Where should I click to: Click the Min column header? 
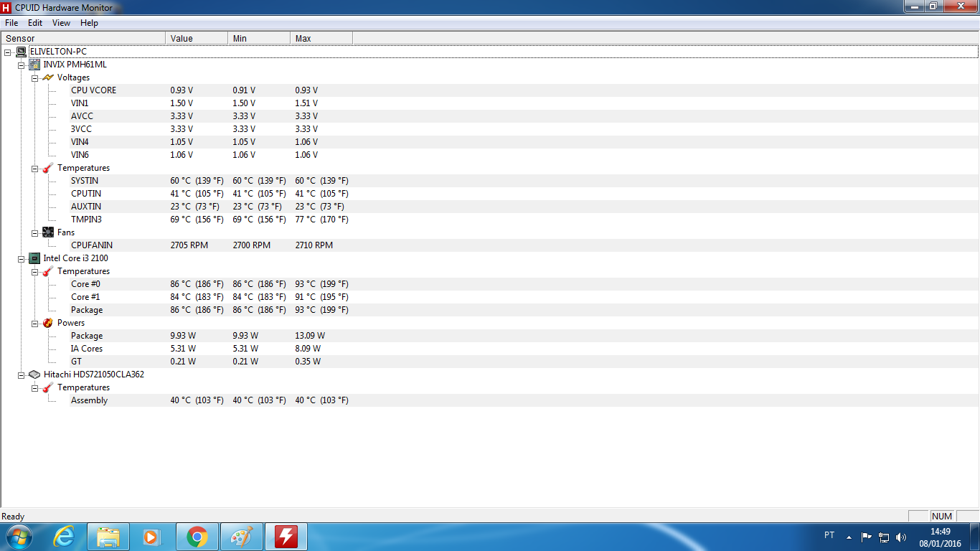click(259, 38)
